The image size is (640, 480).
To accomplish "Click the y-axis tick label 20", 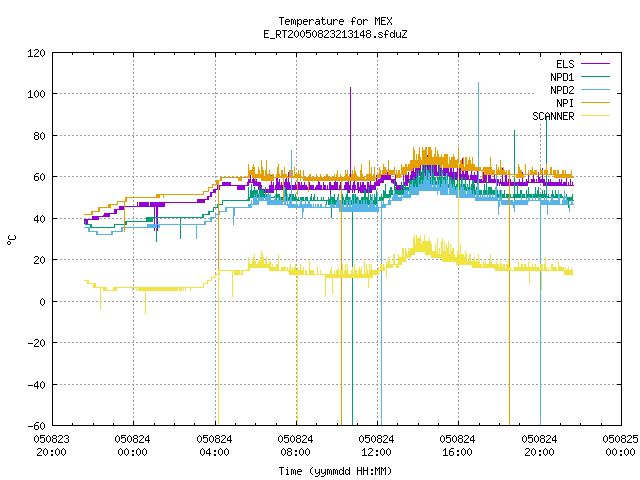I will 40,260.
